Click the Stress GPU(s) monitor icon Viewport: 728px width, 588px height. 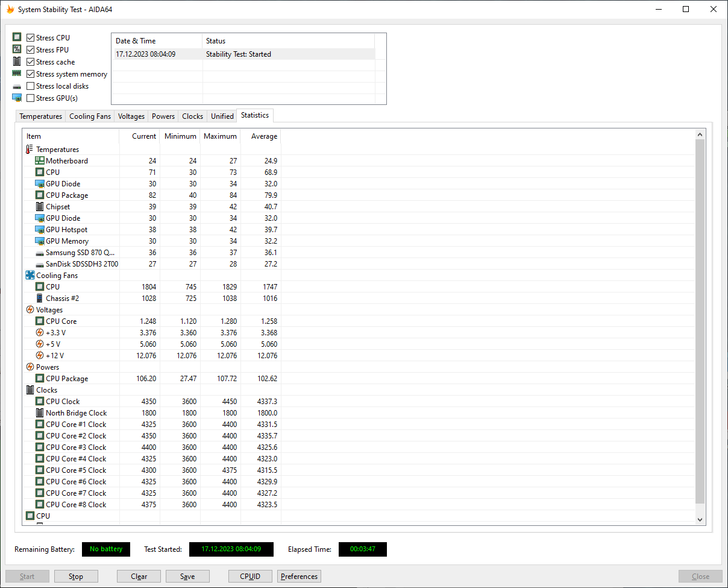[x=17, y=98]
